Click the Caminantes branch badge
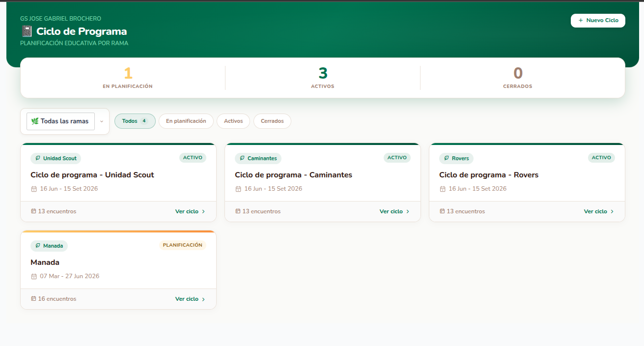This screenshot has height=346, width=644. coord(258,158)
